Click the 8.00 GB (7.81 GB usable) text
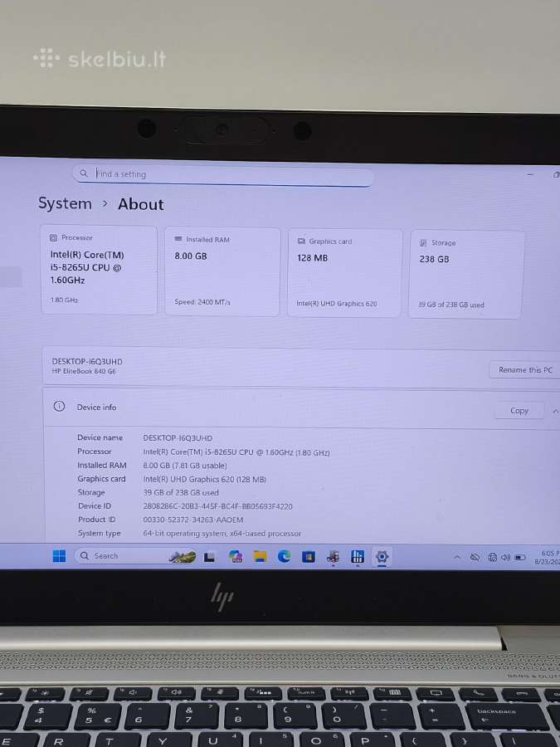The width and height of the screenshot is (560, 747). point(185,466)
